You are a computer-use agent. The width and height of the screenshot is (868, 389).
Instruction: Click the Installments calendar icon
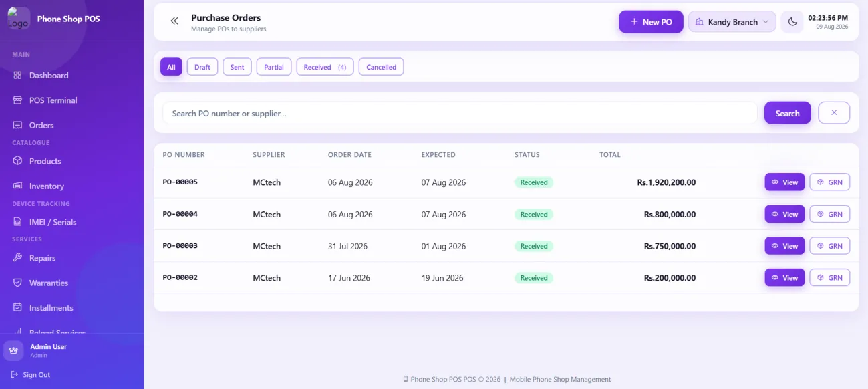tap(17, 307)
